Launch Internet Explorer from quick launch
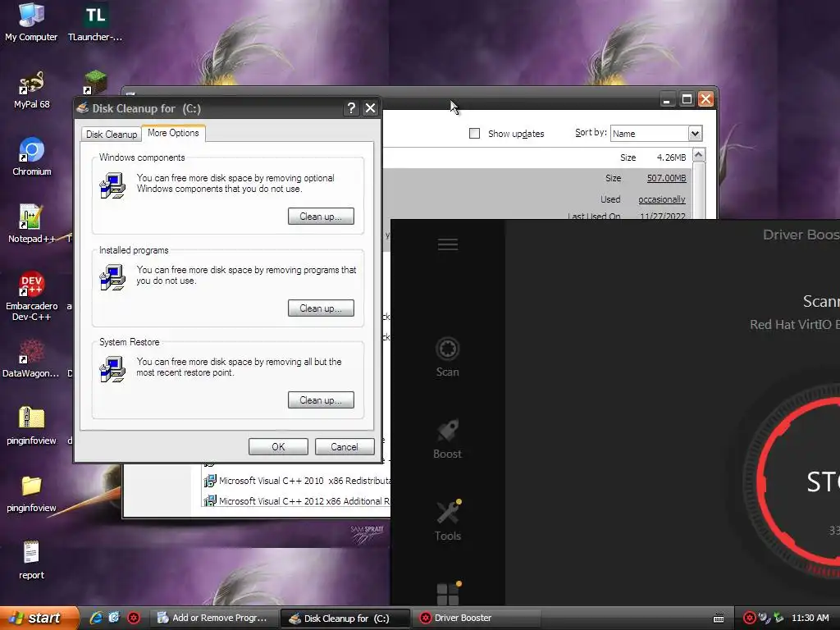840x630 pixels. tap(96, 618)
